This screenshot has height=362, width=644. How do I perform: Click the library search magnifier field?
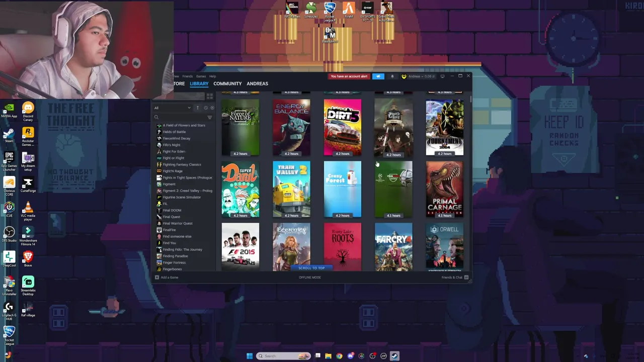180,117
